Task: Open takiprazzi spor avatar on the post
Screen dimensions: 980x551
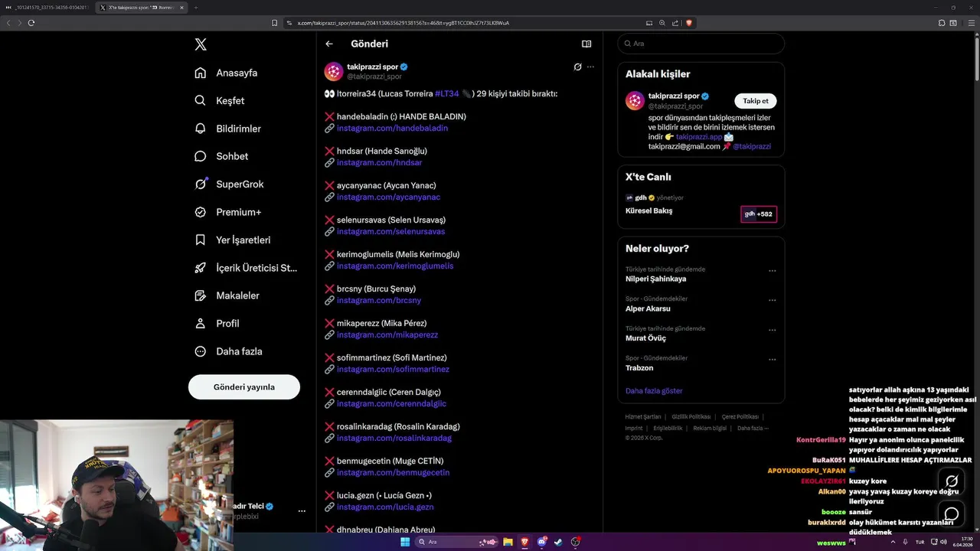Action: pyautogui.click(x=334, y=72)
